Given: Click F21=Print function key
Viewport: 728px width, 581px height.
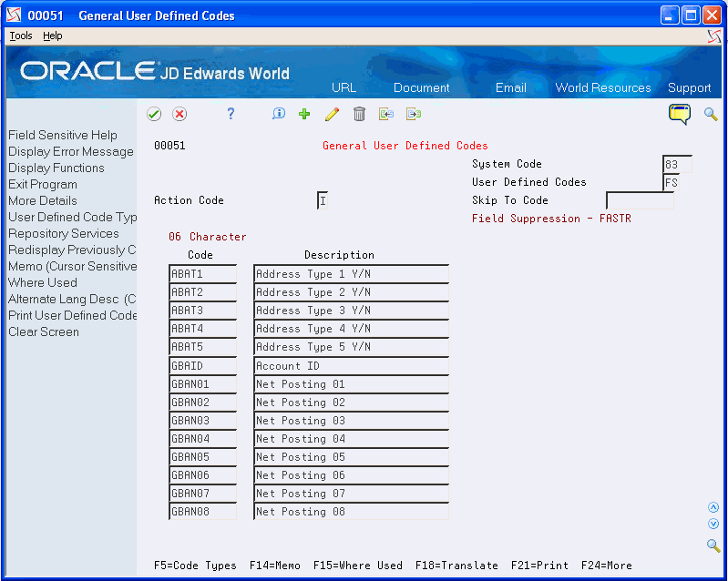Looking at the screenshot, I should pyautogui.click(x=539, y=566).
